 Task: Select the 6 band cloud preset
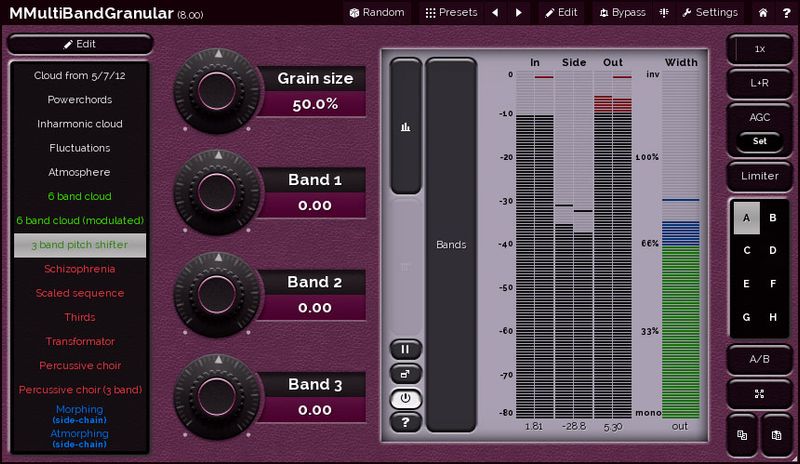80,196
